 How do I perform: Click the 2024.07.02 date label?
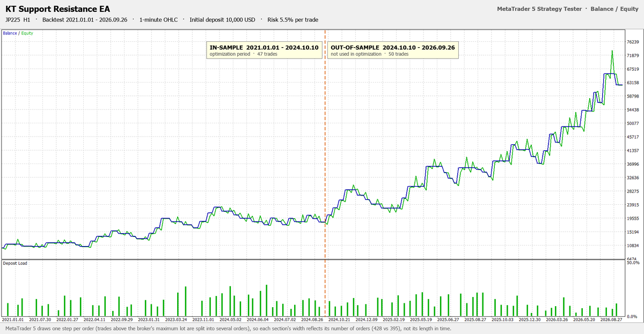click(286, 320)
